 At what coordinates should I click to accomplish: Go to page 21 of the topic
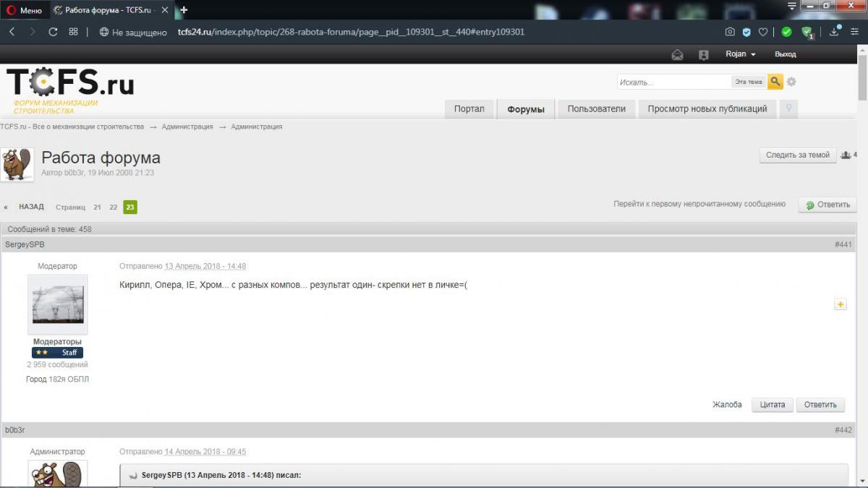(97, 207)
